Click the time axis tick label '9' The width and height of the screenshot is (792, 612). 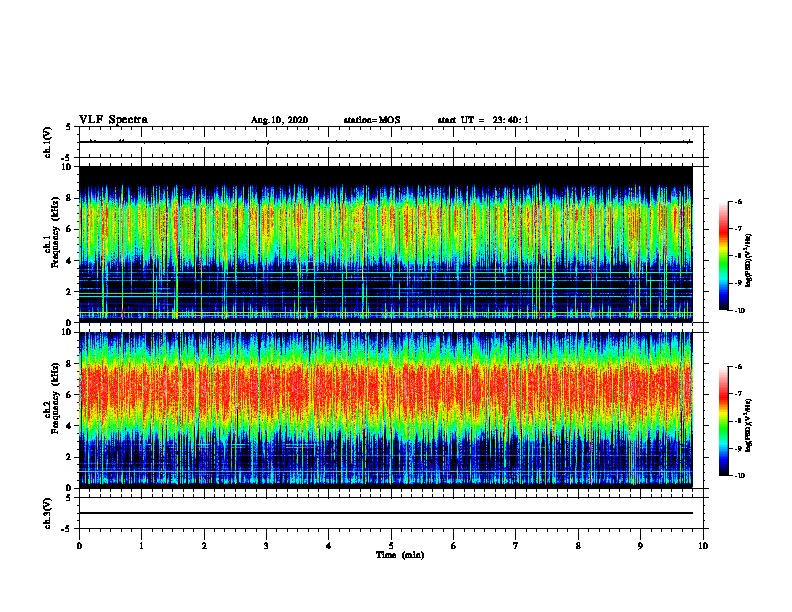[640, 546]
